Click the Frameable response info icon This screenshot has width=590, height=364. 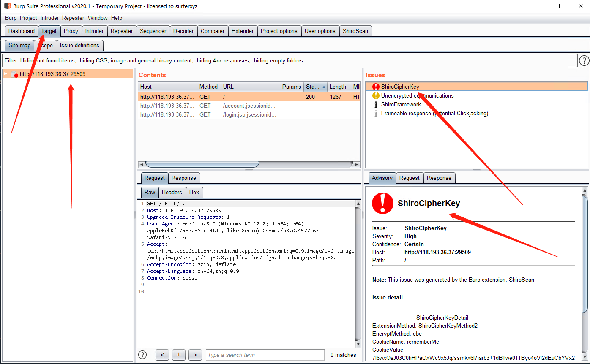(376, 113)
